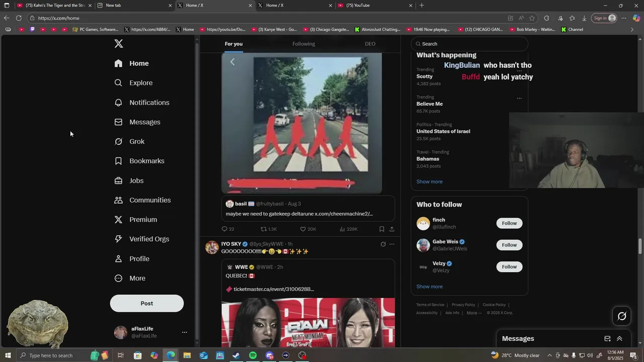The width and height of the screenshot is (644, 362).
Task: Open IYO SKY's profile avatar
Action: click(x=212, y=247)
